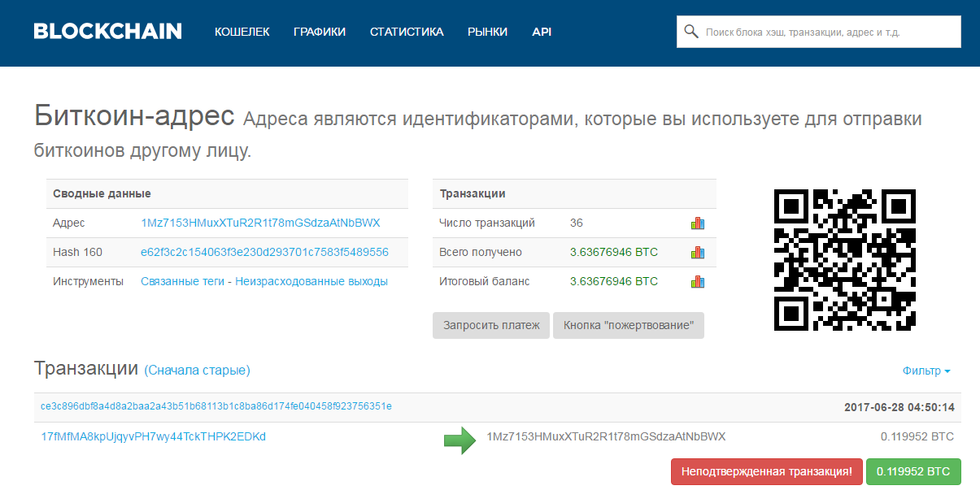Open the Графики menu item
Screen dimensions: 980x503
click(320, 32)
